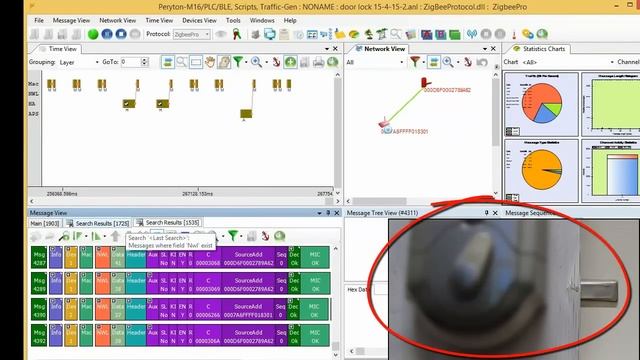Open the Network View menu in menu bar

coord(118,20)
